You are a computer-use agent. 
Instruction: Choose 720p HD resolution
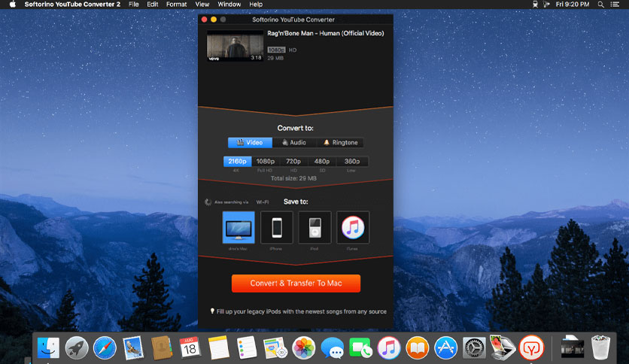click(x=293, y=161)
